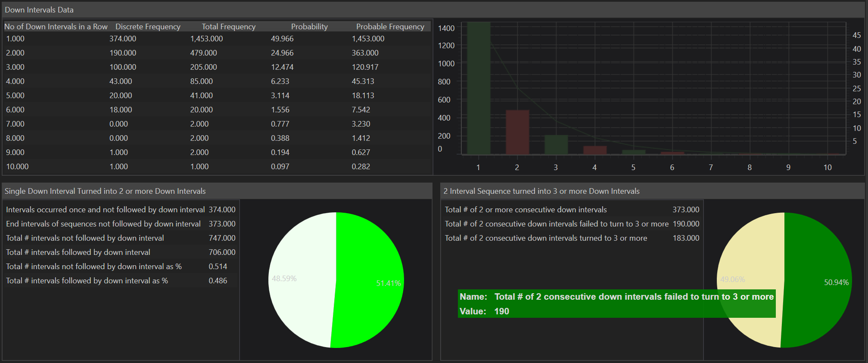868x363 pixels.
Task: Sort by the Discrete Frequency column header
Action: (x=148, y=27)
